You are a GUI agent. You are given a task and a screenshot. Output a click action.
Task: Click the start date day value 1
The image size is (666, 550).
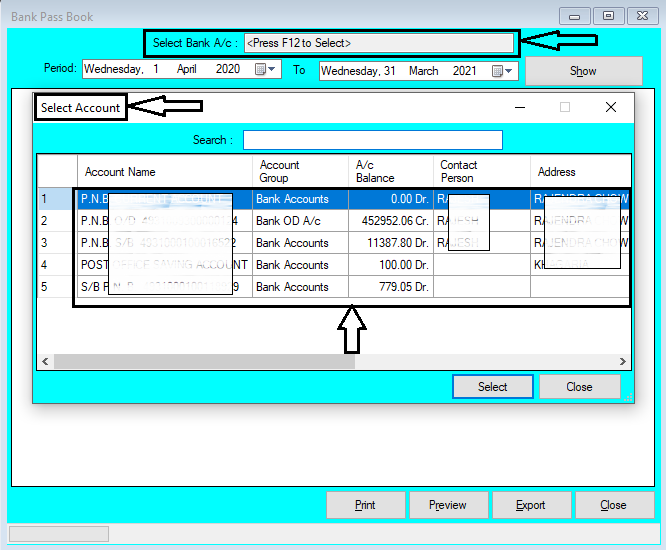point(156,69)
